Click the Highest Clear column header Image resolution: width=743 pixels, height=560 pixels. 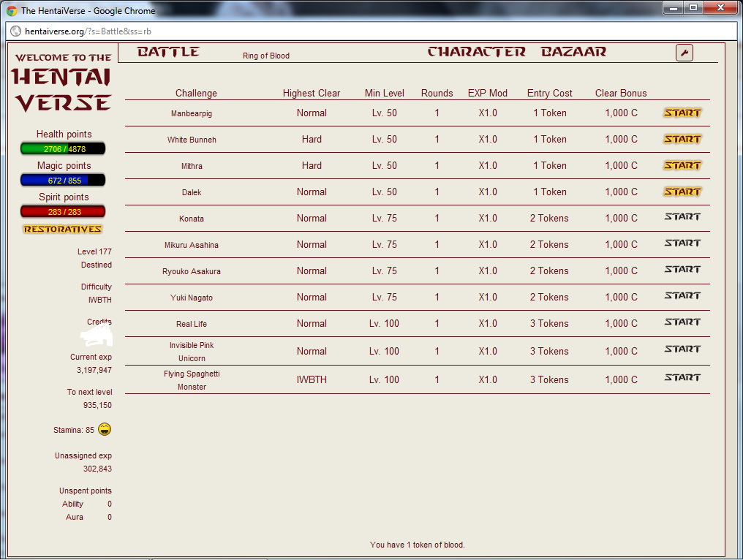[x=312, y=94]
